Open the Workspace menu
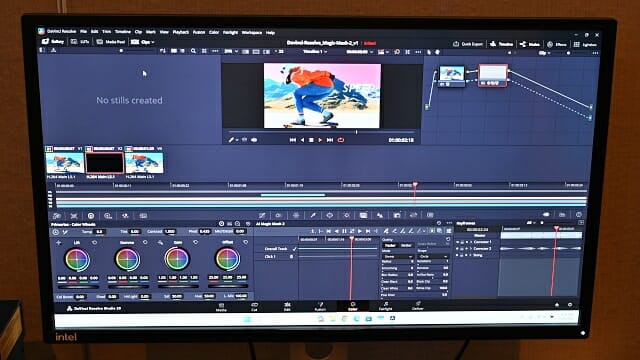This screenshot has height=360, width=640. coord(252,32)
